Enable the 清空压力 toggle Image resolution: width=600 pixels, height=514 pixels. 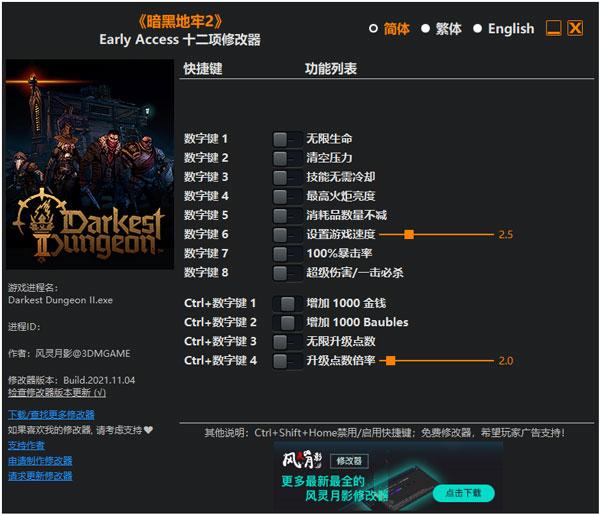[x=286, y=158]
